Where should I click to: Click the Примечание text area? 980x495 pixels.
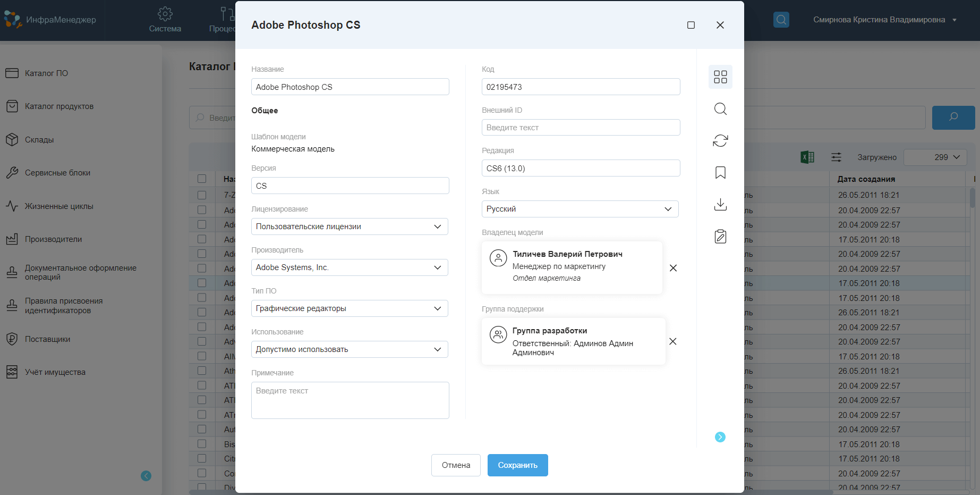(x=350, y=400)
